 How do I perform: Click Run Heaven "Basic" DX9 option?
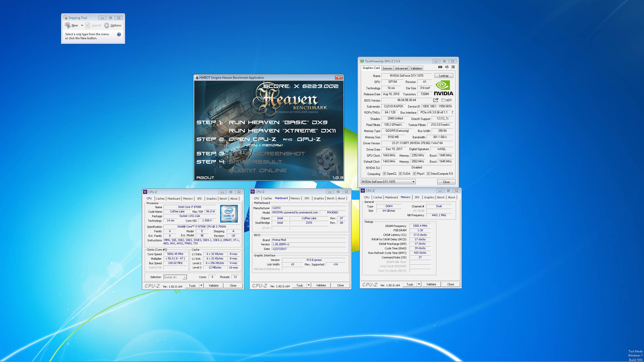point(278,122)
